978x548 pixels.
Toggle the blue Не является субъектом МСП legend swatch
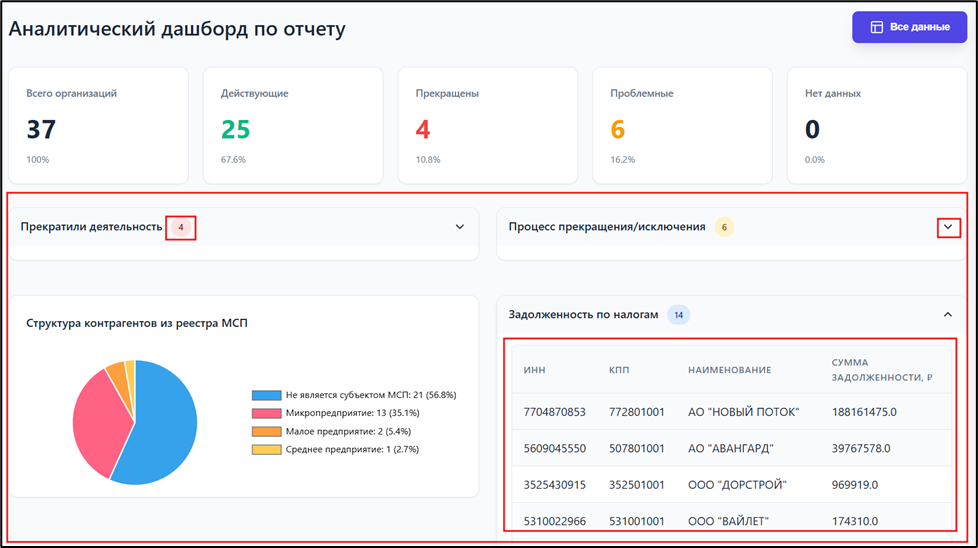(266, 395)
